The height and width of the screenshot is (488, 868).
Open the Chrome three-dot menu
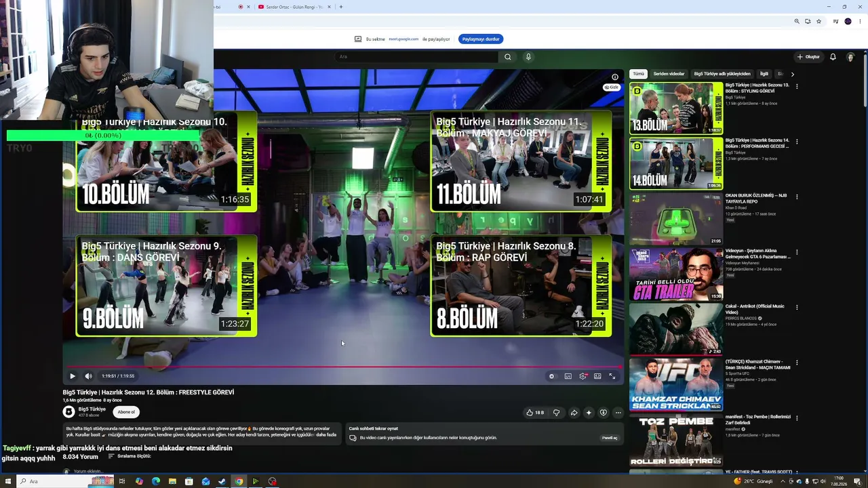point(860,22)
